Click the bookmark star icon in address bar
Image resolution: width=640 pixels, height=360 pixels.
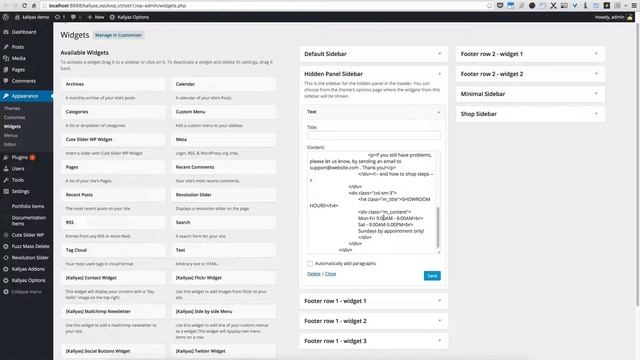tap(489, 6)
